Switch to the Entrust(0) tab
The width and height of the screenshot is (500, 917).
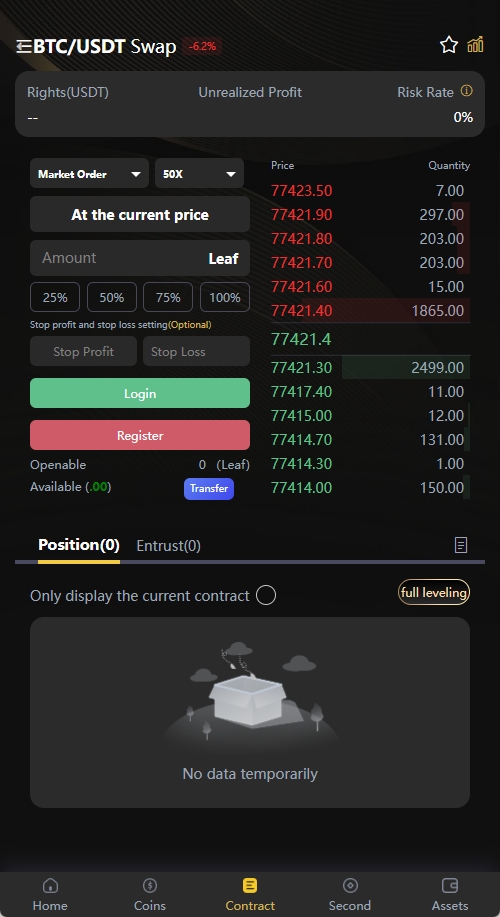point(168,546)
